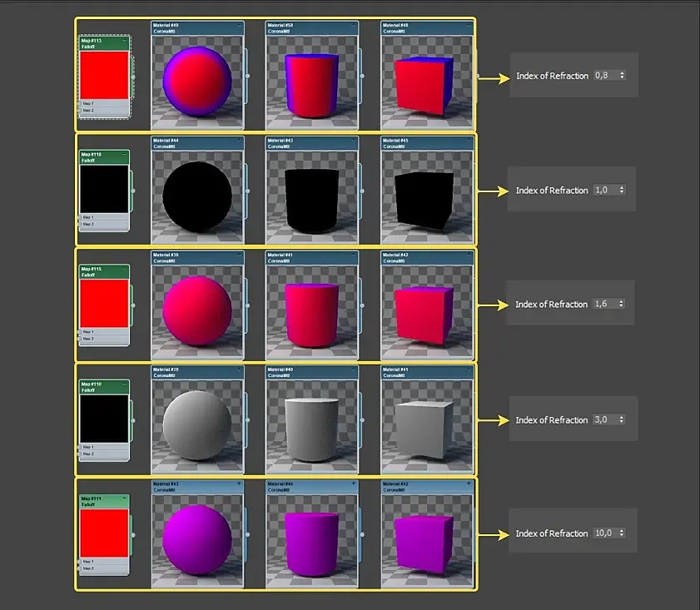Click the output socket of Map #118
The height and width of the screenshot is (610, 700).
coord(133,191)
